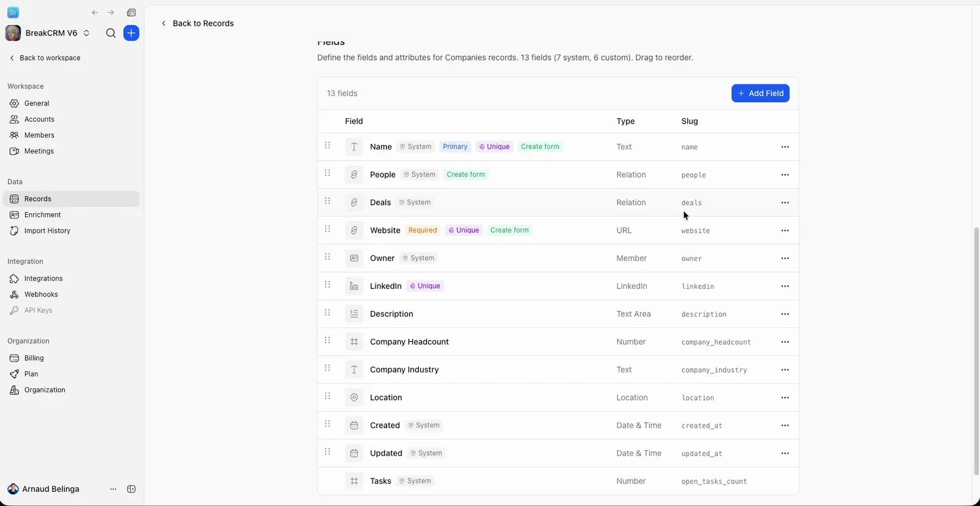Open the panel icon beside navigation arrows

[131, 12]
